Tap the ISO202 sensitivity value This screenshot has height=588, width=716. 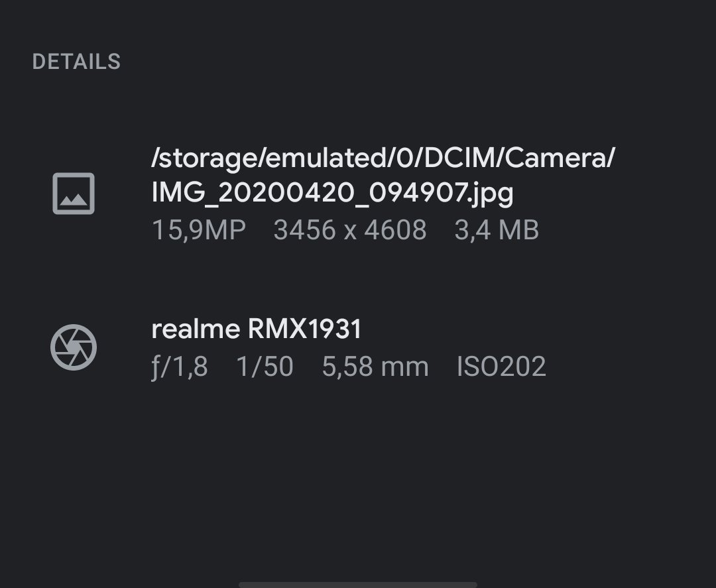click(501, 367)
